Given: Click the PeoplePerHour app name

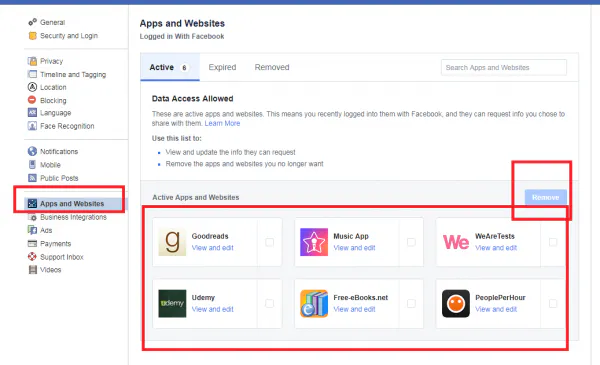Looking at the screenshot, I should pyautogui.click(x=500, y=297).
